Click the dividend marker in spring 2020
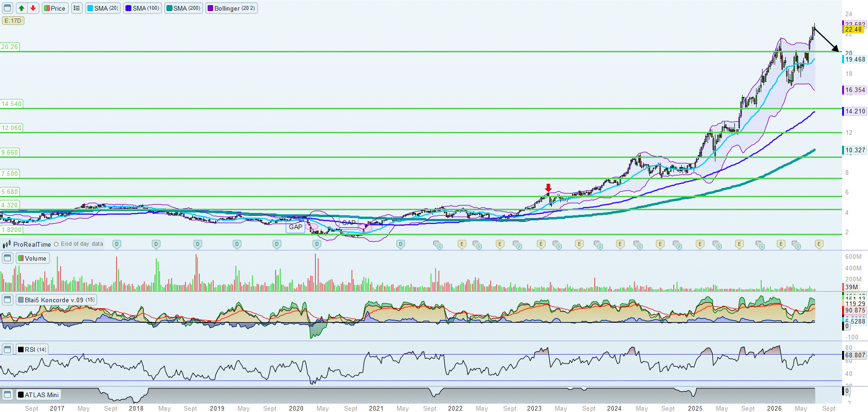 (317, 244)
